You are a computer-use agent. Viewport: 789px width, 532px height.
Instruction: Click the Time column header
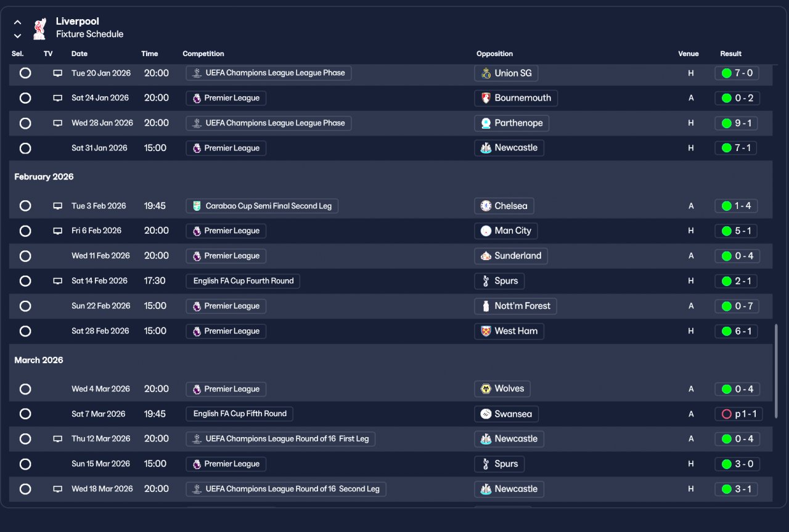tap(150, 54)
